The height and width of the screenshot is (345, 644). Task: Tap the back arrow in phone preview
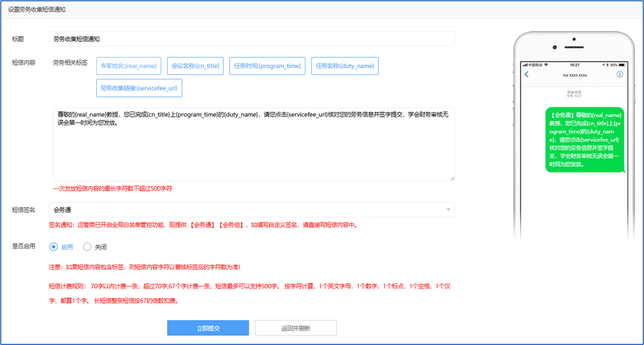526,75
